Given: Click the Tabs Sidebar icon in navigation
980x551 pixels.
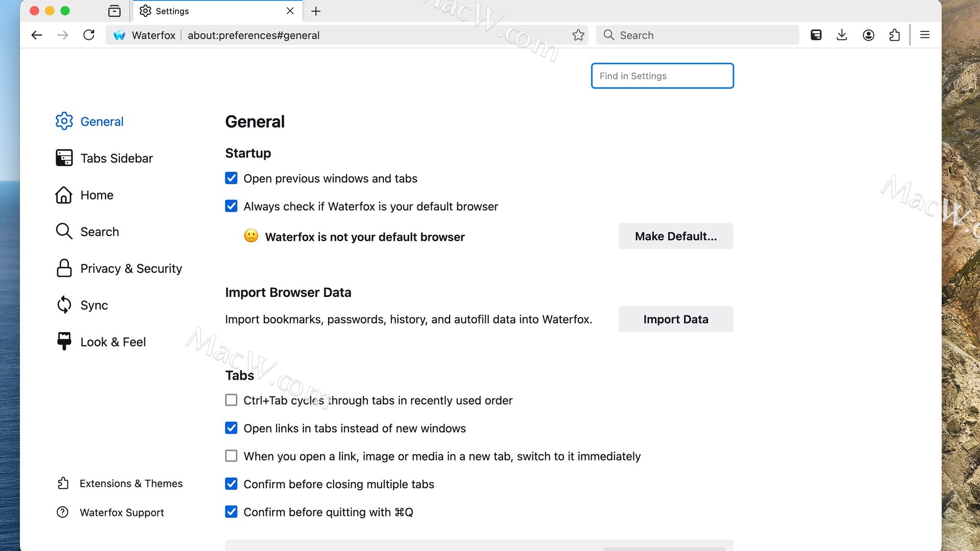Looking at the screenshot, I should (64, 158).
